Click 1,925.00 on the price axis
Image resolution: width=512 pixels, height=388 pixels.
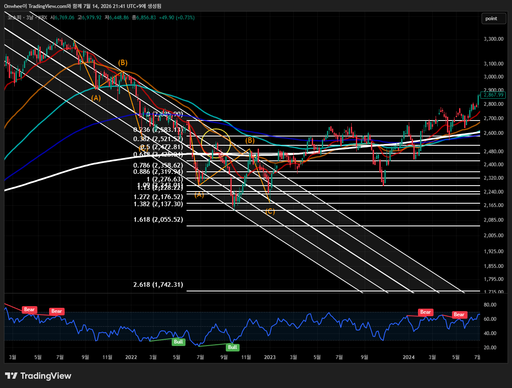pos(494,251)
